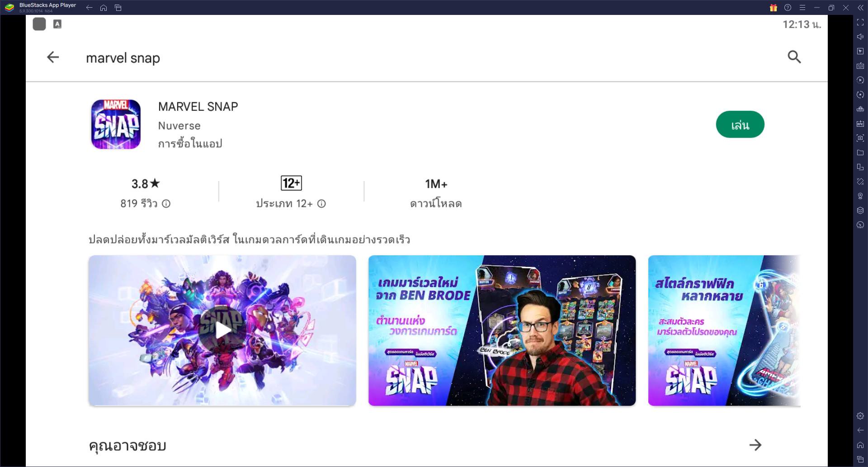This screenshot has height=467, width=868.
Task: Open the BlueStacks hamburger menu
Action: pyautogui.click(x=802, y=8)
